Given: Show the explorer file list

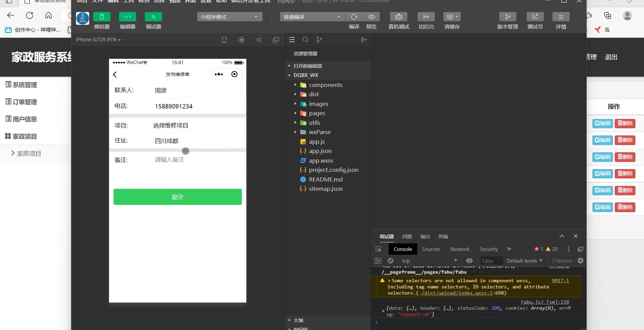Looking at the screenshot, I should (x=292, y=40).
